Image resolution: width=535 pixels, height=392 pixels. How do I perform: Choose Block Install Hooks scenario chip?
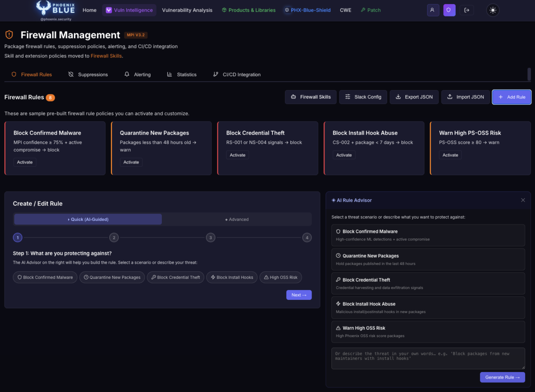[232, 277]
